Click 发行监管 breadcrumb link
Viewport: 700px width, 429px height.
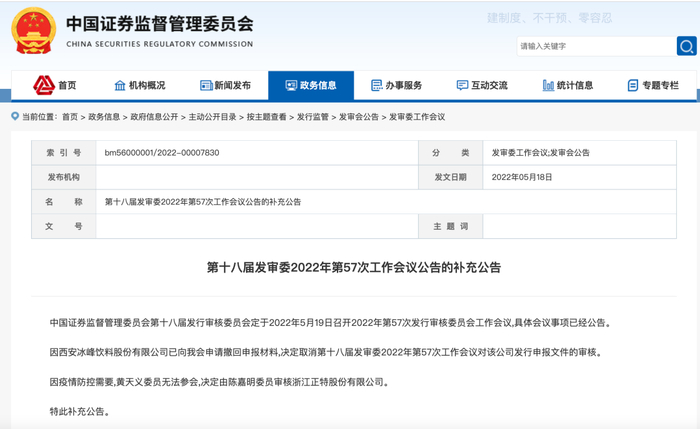[x=313, y=117]
